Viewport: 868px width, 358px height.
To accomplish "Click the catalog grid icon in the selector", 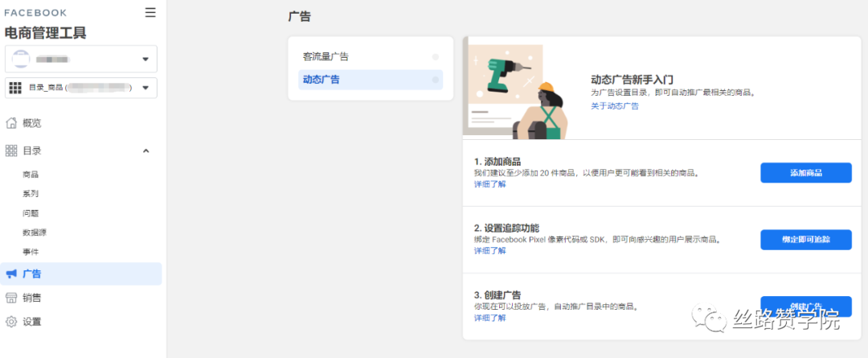I will tap(15, 88).
